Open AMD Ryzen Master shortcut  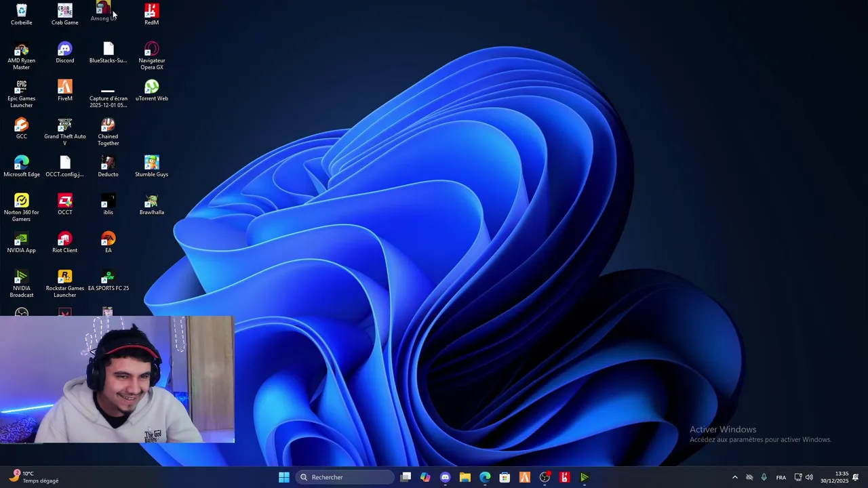coord(22,56)
